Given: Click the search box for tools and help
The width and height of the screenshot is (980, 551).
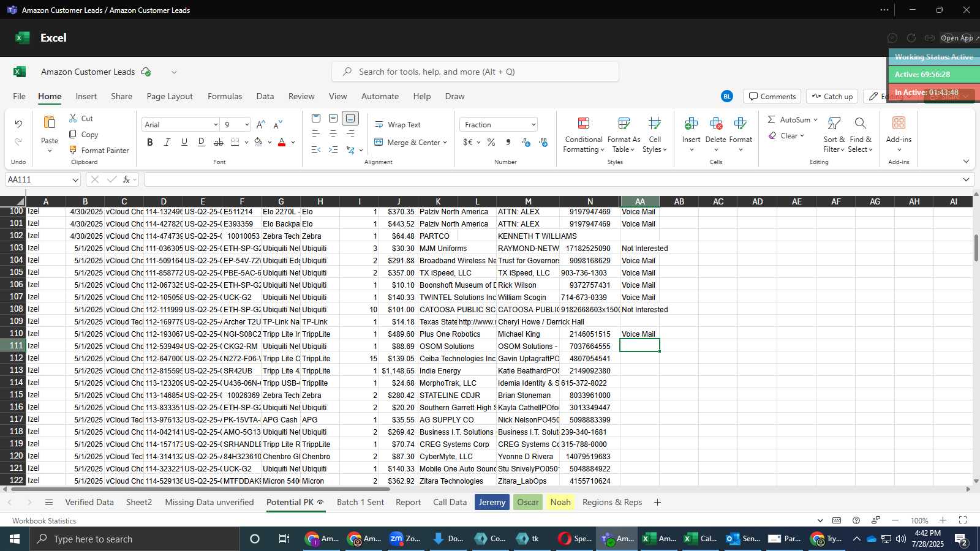Looking at the screenshot, I should [475, 72].
